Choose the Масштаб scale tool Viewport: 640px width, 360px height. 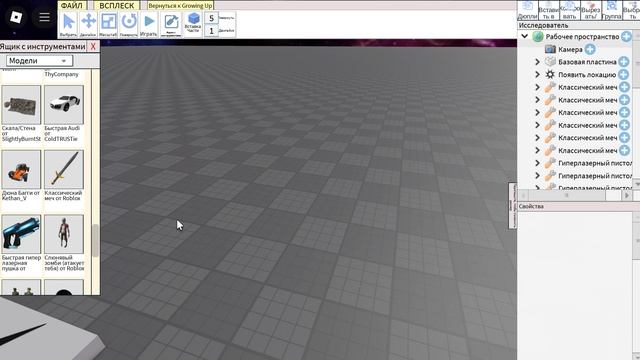[108, 24]
